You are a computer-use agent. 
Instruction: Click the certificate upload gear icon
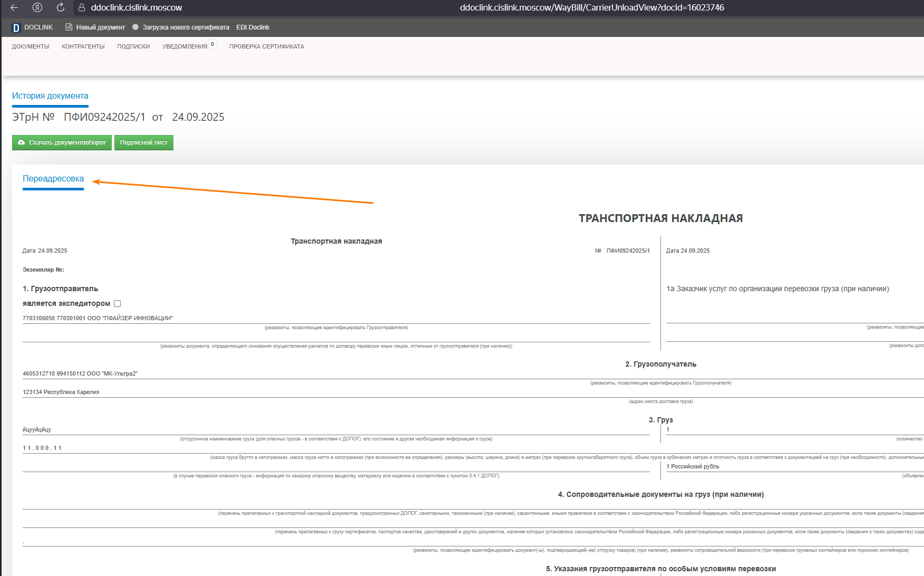(135, 27)
